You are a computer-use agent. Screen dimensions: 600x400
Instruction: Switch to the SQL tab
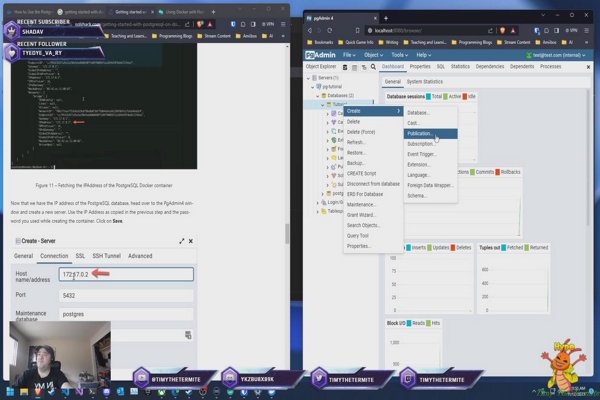pos(440,67)
